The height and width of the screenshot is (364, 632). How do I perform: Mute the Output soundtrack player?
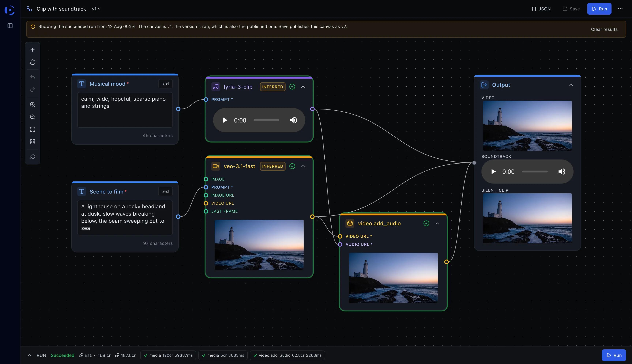(562, 172)
